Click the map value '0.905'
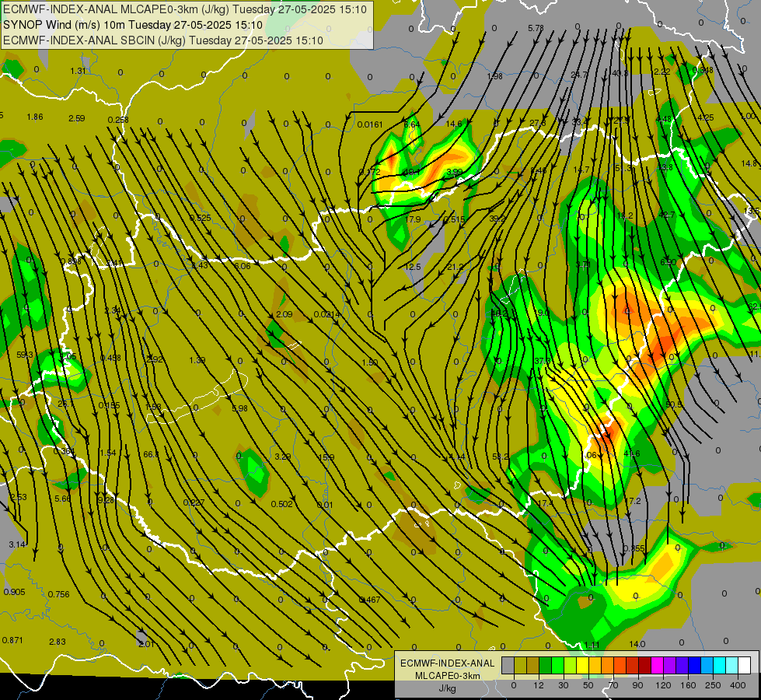 pyautogui.click(x=14, y=592)
